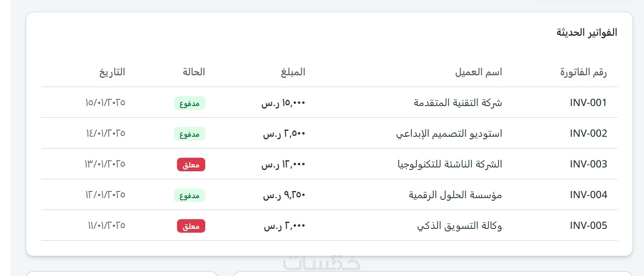
Task: Click the الحالة column header
Action: click(194, 72)
